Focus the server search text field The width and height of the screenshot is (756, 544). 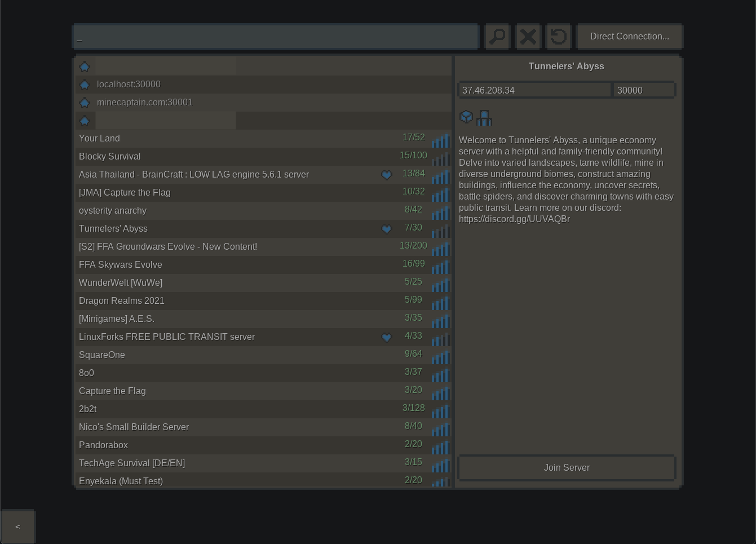[x=276, y=37]
